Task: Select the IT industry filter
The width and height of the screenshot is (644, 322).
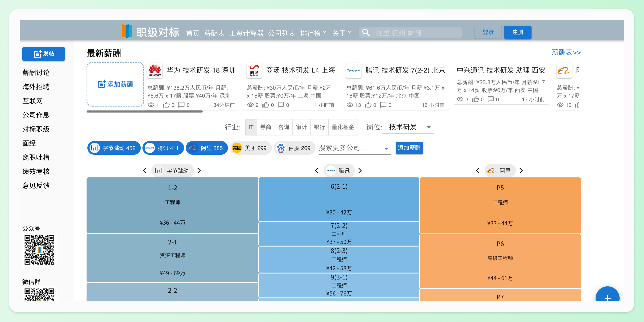Action: pyautogui.click(x=251, y=127)
